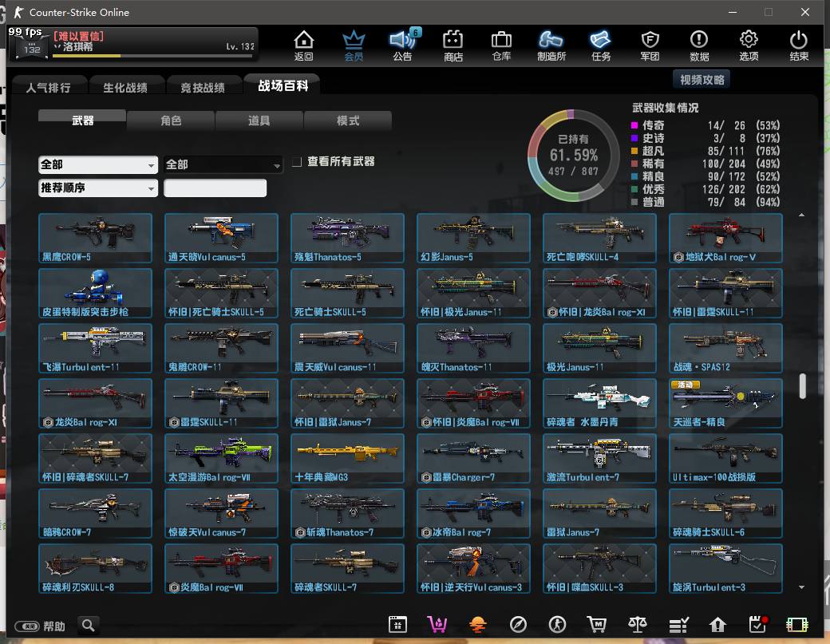Image resolution: width=830 pixels, height=644 pixels.
Task: Open the 会员 membership crown icon
Action: [x=354, y=45]
